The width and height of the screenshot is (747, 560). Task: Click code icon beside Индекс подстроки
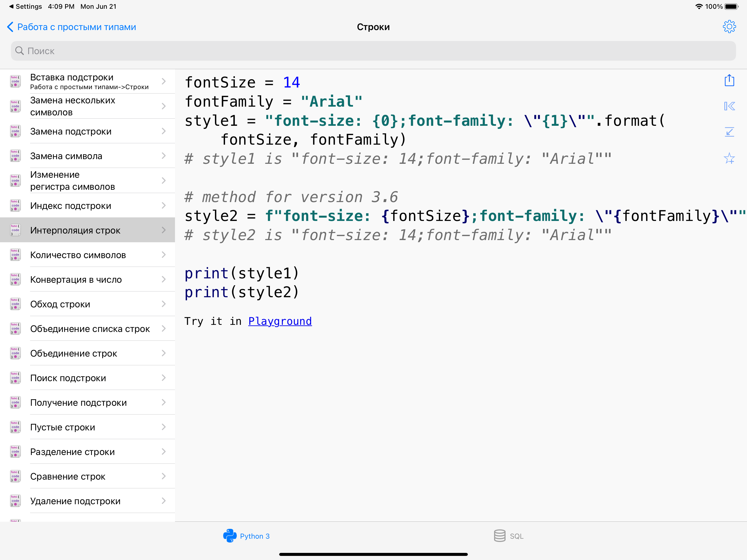point(15,205)
